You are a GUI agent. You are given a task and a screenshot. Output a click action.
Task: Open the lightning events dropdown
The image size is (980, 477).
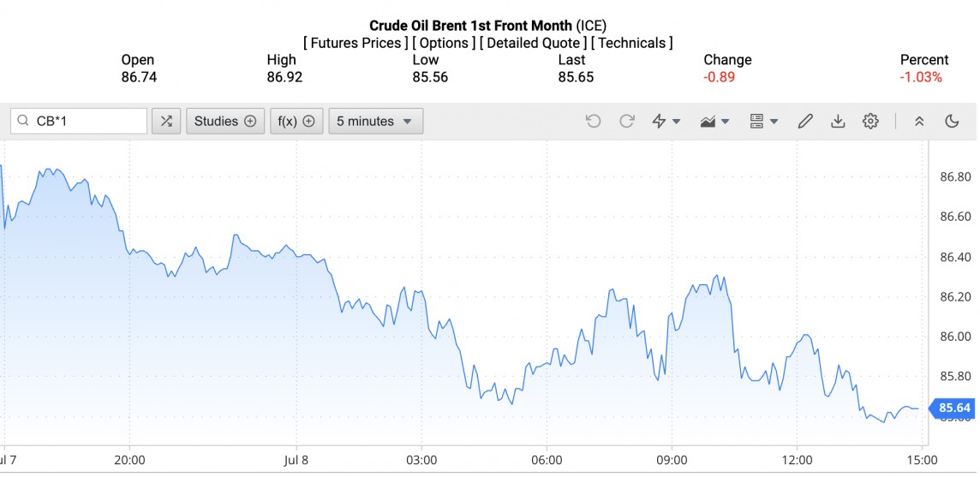(666, 122)
